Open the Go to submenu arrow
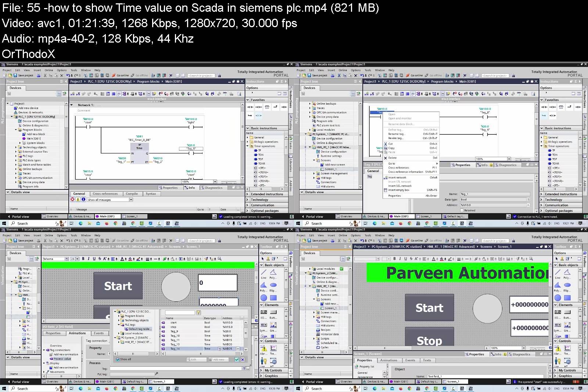588x392 pixels. [437, 164]
